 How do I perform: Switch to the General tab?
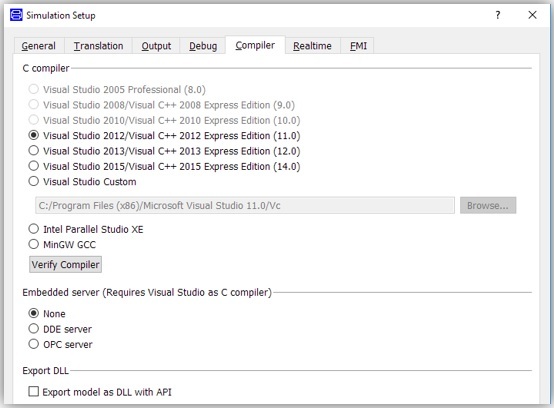pos(39,46)
